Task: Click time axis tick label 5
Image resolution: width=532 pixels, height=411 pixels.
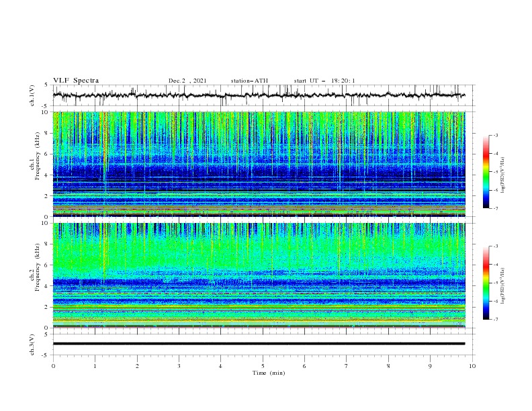Action: [263, 366]
